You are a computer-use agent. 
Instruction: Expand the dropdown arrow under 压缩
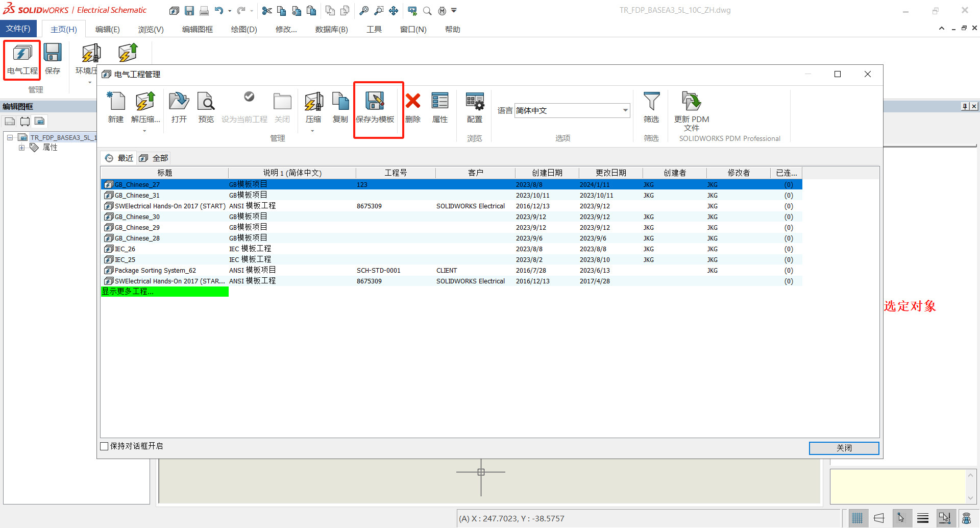click(312, 131)
